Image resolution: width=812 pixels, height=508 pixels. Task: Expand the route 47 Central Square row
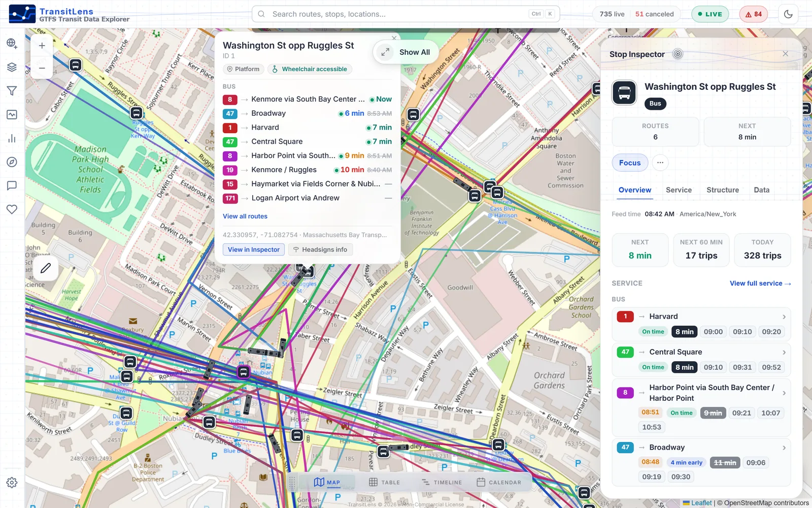click(701, 359)
